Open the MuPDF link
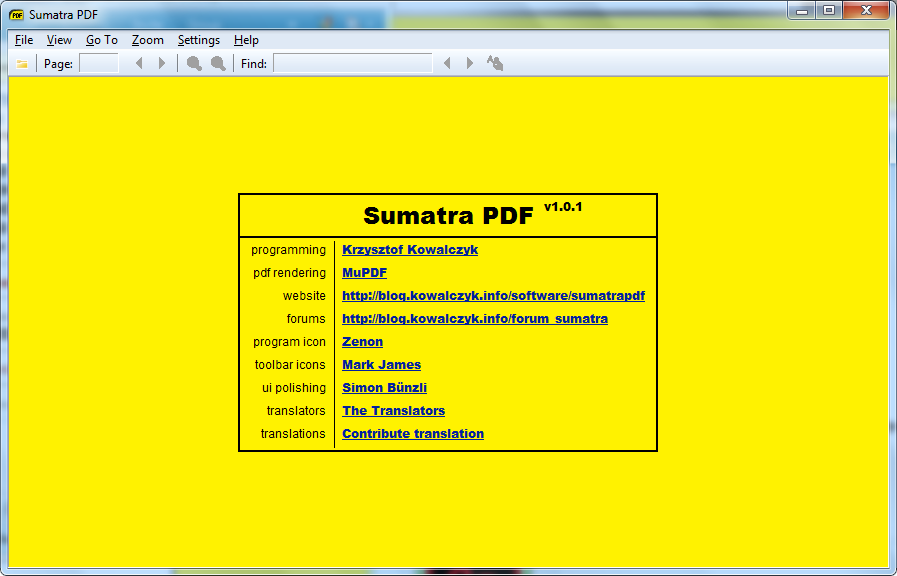Image resolution: width=897 pixels, height=576 pixels. [364, 273]
